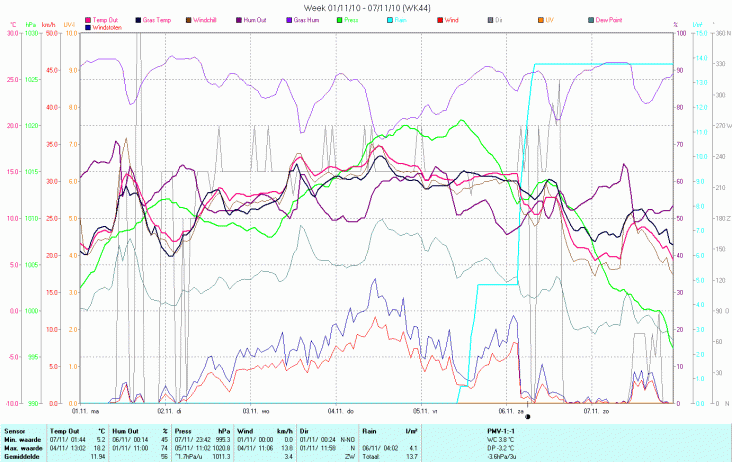732x462 pixels.
Task: Click the 'Max. waarde' row label
Action: pyautogui.click(x=23, y=448)
